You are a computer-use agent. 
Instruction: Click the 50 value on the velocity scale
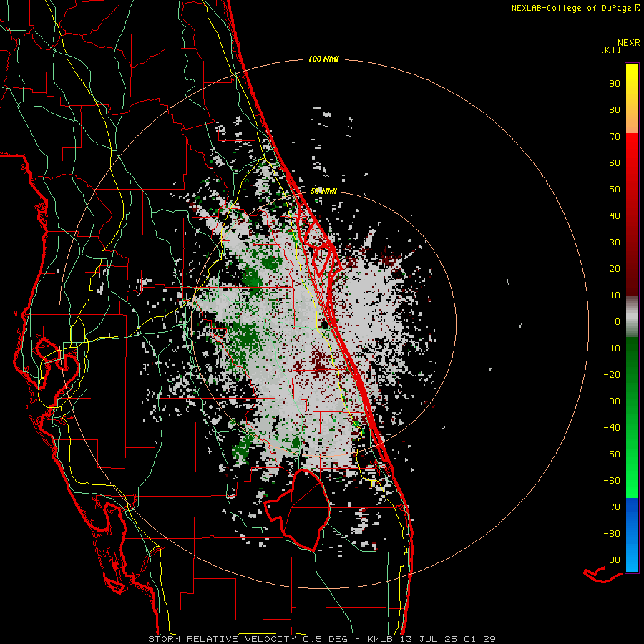[x=615, y=190]
